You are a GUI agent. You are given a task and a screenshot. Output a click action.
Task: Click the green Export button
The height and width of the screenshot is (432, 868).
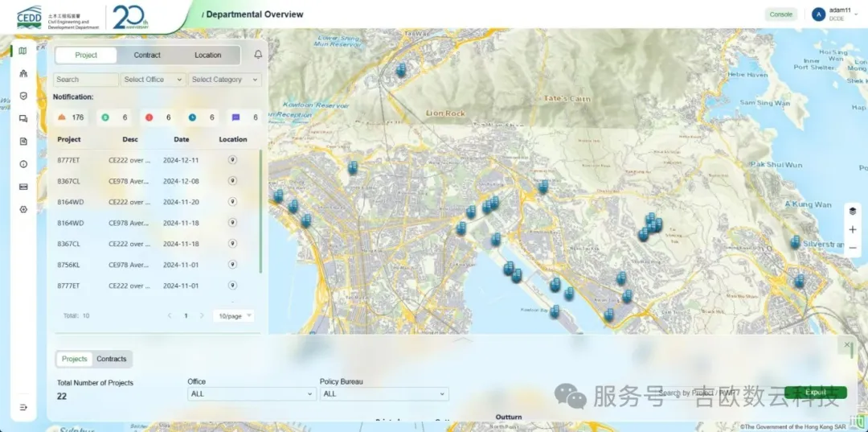pyautogui.click(x=815, y=393)
